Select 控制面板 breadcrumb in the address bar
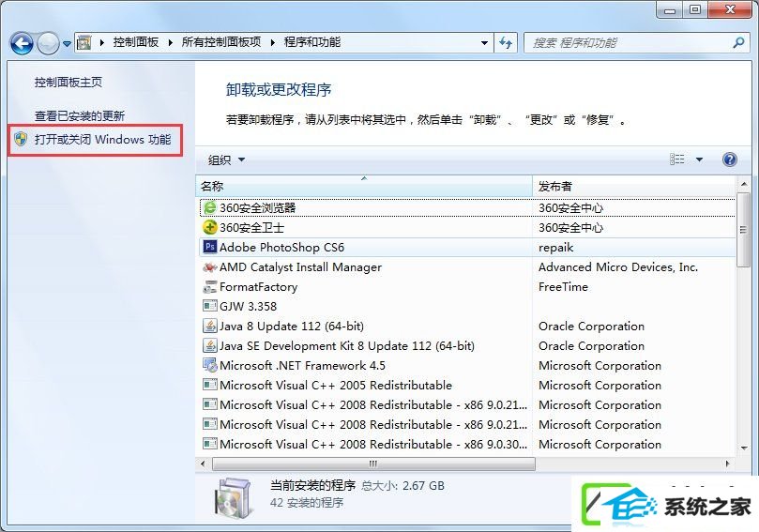The height and width of the screenshot is (532, 759). (x=136, y=42)
